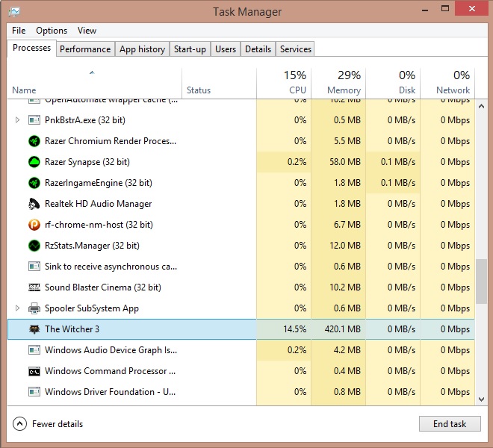The width and height of the screenshot is (493, 448).
Task: Expand the Spooler SubSystem App group
Action: tap(18, 308)
